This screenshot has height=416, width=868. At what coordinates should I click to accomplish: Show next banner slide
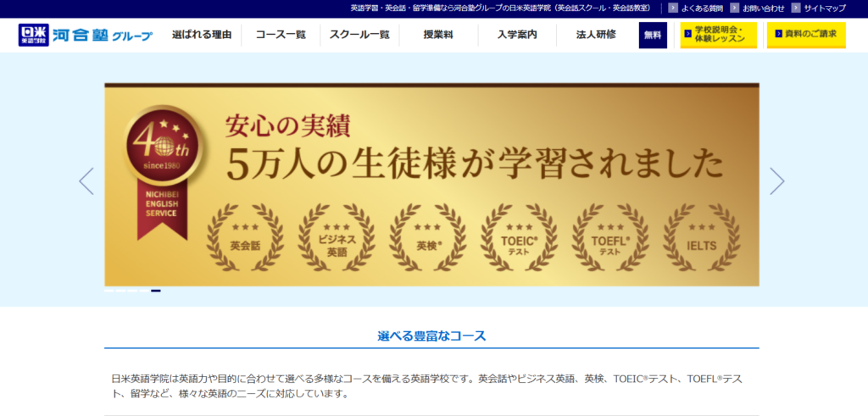coord(777,181)
